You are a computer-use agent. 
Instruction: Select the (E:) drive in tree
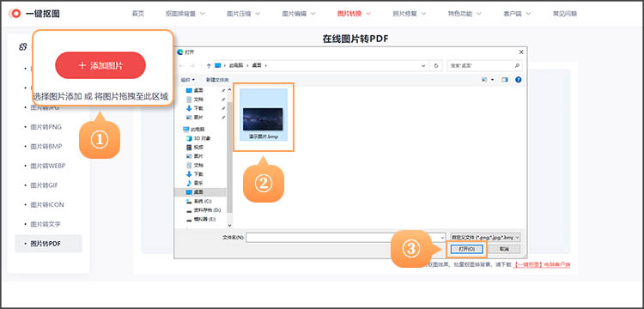click(200, 219)
